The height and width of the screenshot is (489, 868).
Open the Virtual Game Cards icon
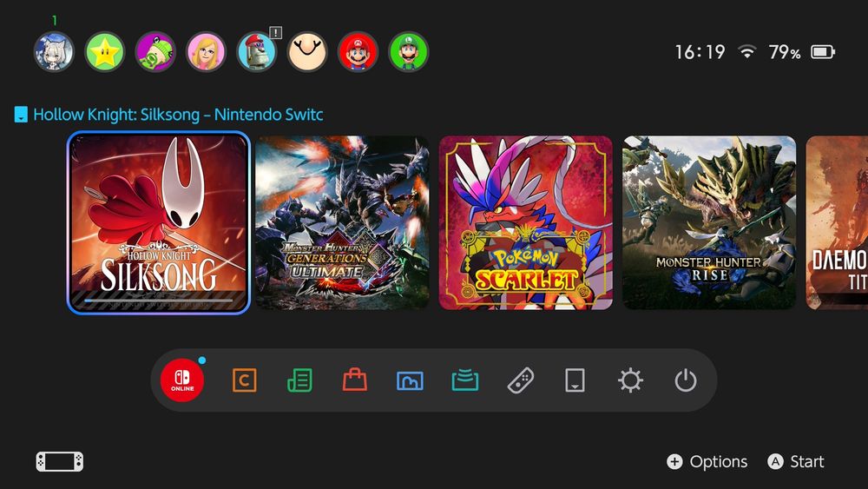(x=575, y=380)
